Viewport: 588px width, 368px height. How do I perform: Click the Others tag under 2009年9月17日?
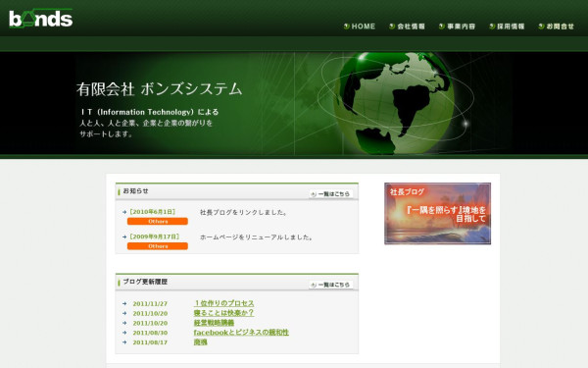click(158, 246)
